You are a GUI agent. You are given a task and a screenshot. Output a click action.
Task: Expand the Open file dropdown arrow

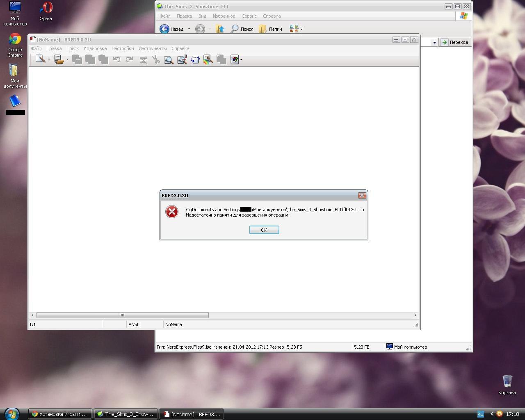pyautogui.click(x=68, y=59)
